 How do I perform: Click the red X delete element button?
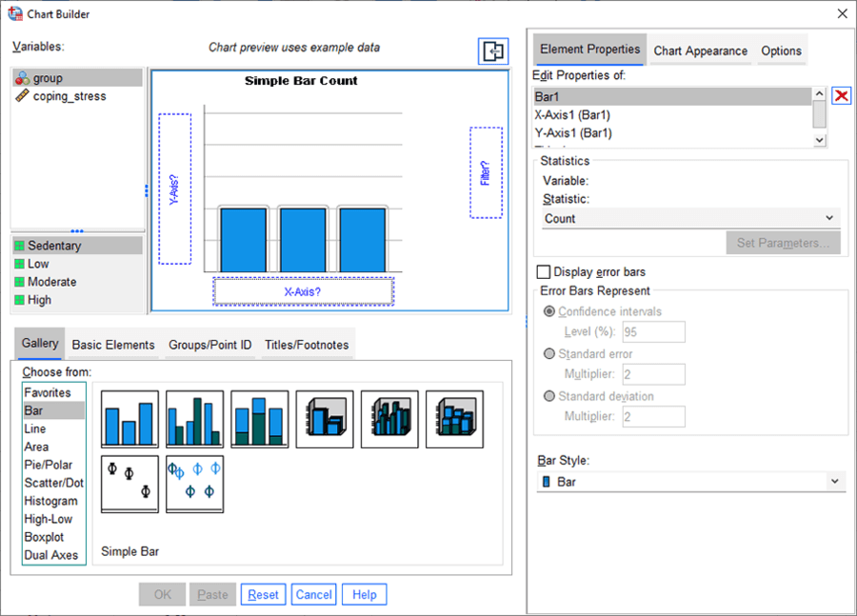842,95
